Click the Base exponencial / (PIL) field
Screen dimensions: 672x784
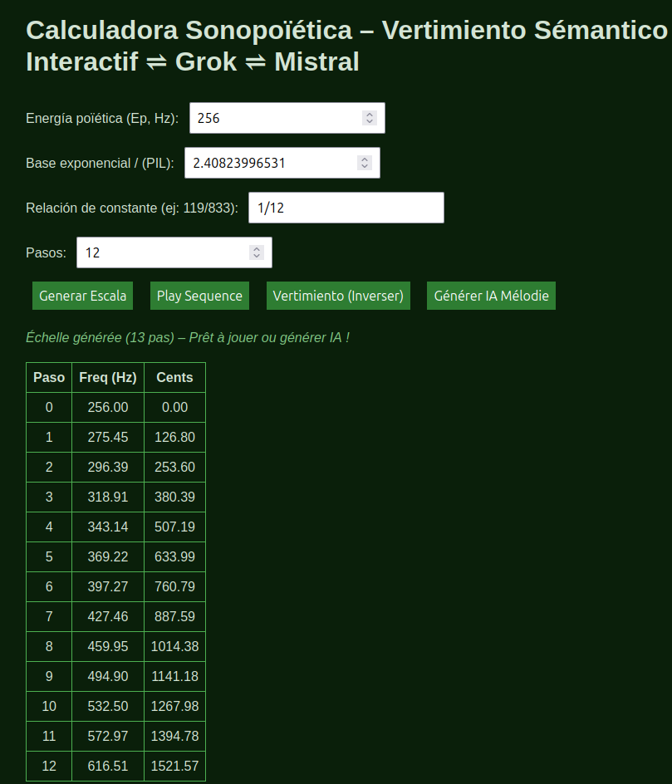(x=270, y=163)
